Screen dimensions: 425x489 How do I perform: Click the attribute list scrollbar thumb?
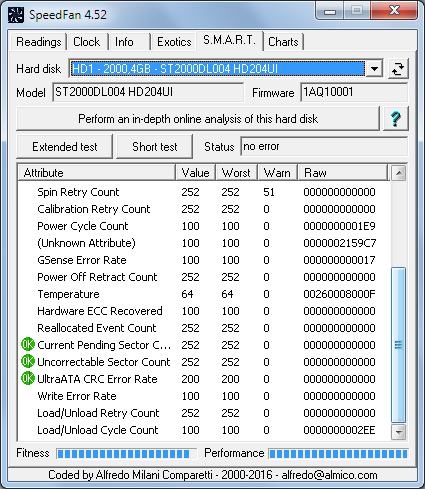pos(398,345)
